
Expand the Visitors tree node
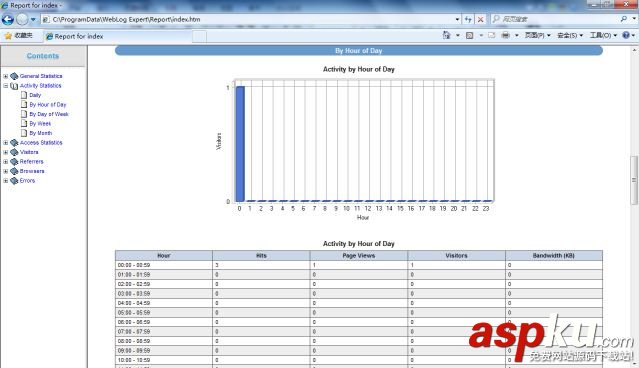(6, 152)
